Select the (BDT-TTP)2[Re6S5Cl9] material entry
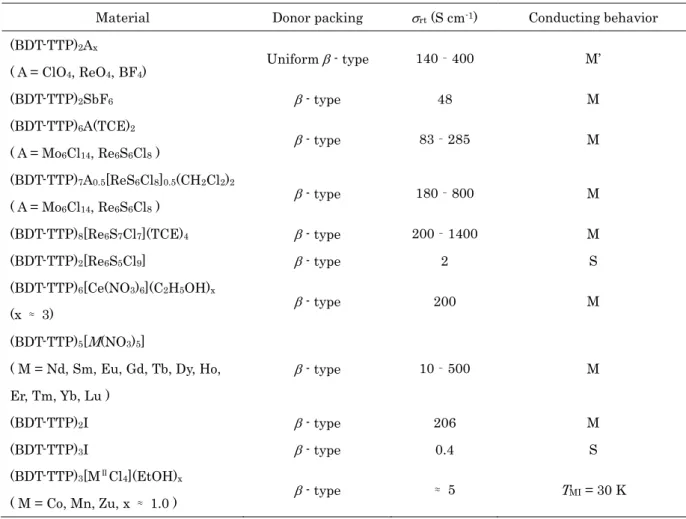The width and height of the screenshot is (686, 519). tap(77, 261)
